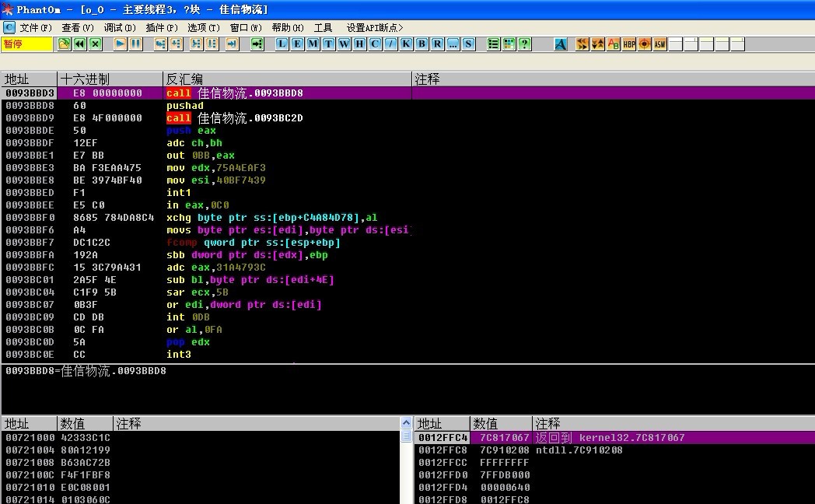Open the 设置API断点 menu
The image size is (815, 504).
(x=375, y=27)
